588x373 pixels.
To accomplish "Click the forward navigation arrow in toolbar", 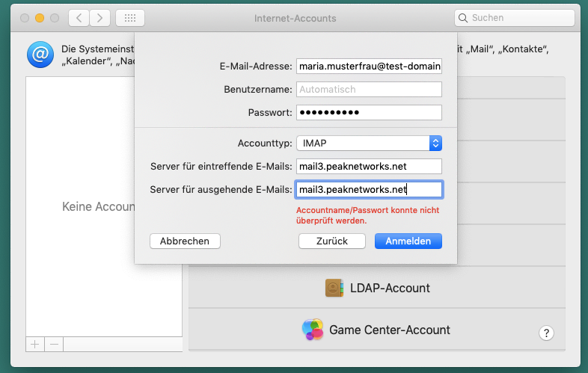I will [x=99, y=18].
